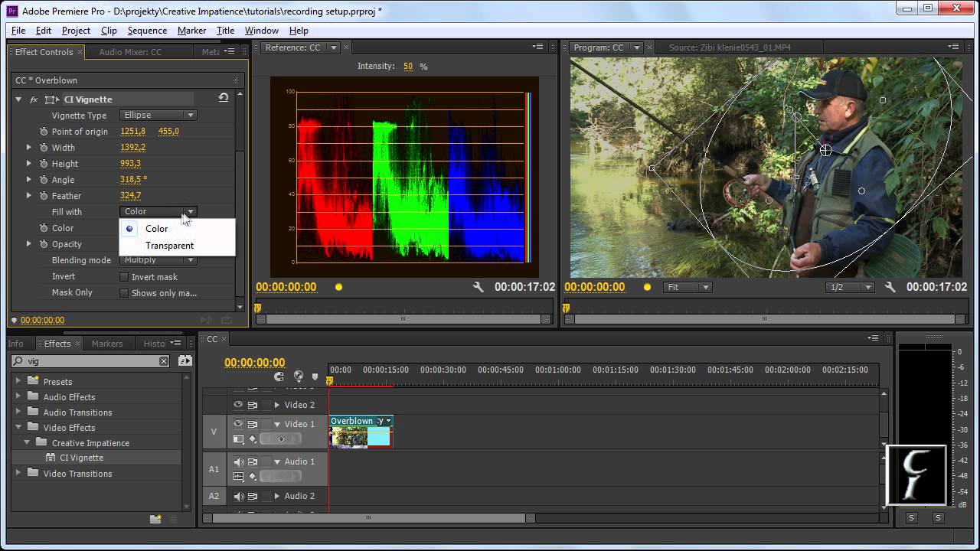This screenshot has height=551, width=980.
Task: Open Reference monitor settings wrench
Action: 479,287
